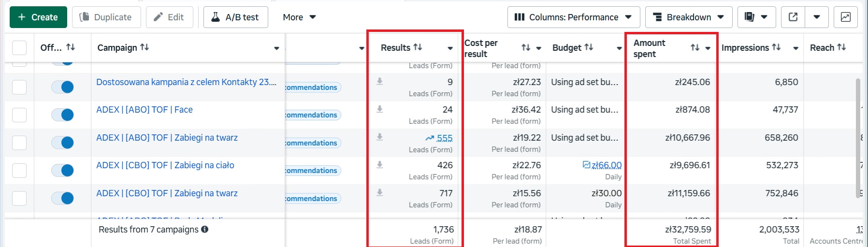
Task: Toggle off ADEX [ABO] TOF Face campaign
Action: 63,115
